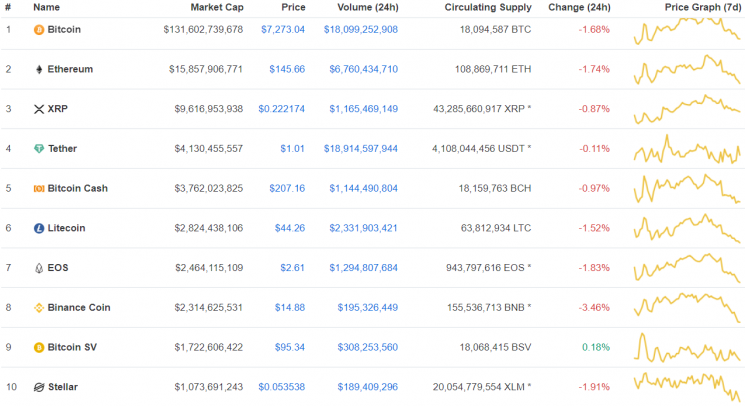Viewport: 745px width, 406px height.
Task: Sort by Volume (24h) column header
Action: [x=368, y=7]
